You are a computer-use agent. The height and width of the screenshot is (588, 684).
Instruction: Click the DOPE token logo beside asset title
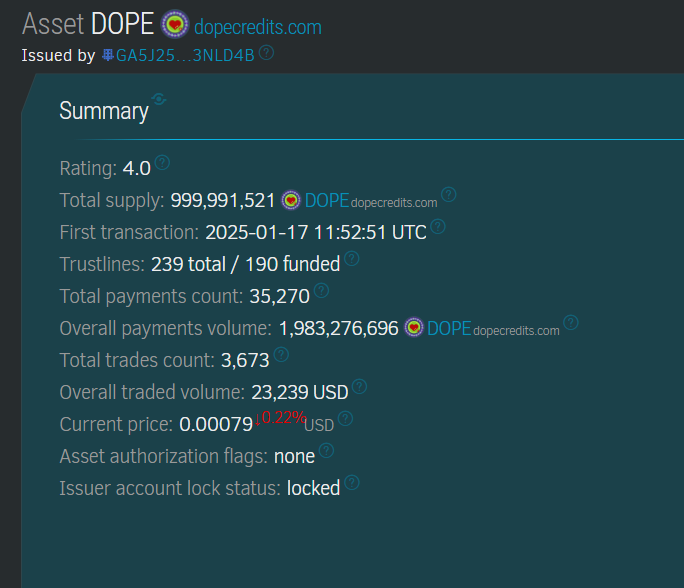pos(175,24)
